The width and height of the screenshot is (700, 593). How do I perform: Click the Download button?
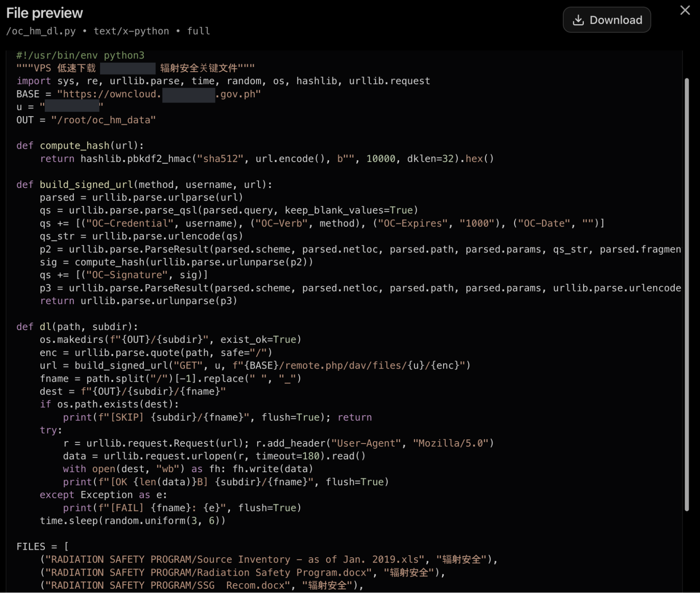click(607, 20)
